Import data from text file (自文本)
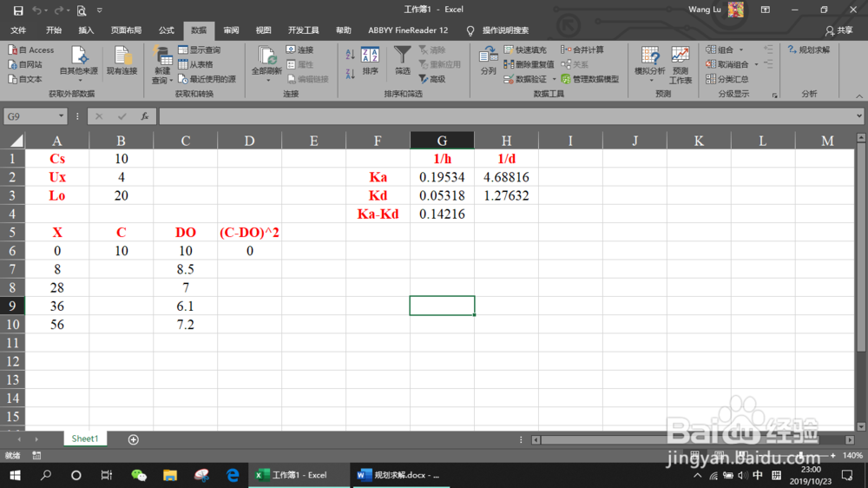Image resolution: width=868 pixels, height=488 pixels. [x=25, y=79]
